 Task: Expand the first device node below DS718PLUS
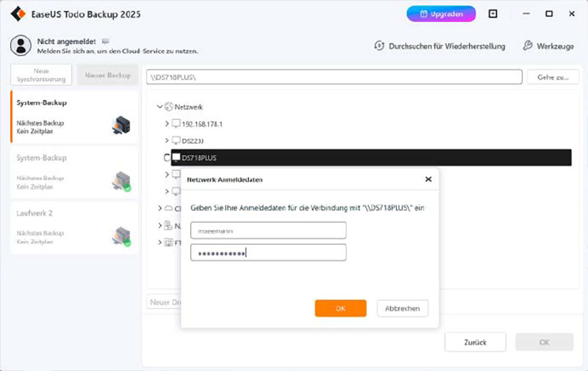[167, 174]
